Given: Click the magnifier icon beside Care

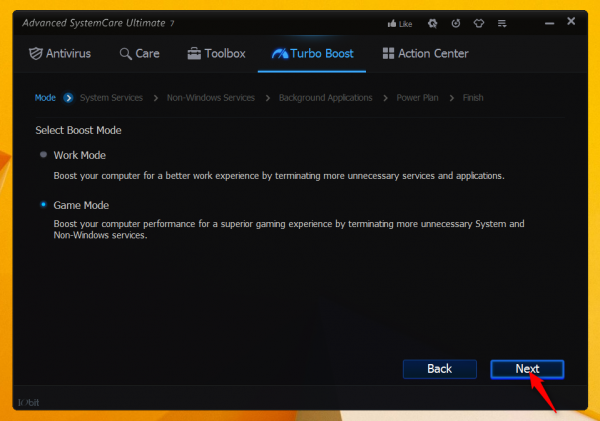Looking at the screenshot, I should pyautogui.click(x=126, y=54).
